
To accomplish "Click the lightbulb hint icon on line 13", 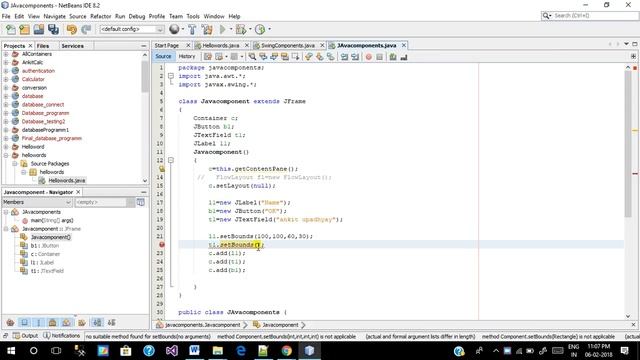I will (x=162, y=169).
